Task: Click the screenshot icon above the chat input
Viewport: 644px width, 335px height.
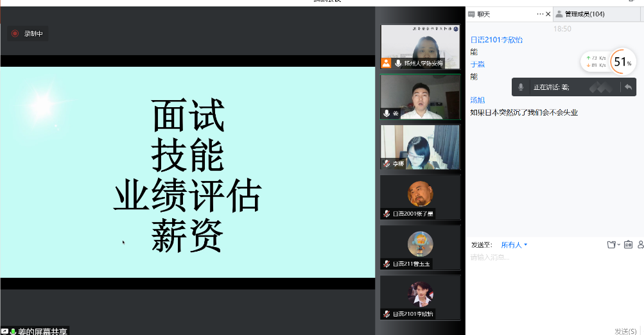Action: [x=628, y=245]
